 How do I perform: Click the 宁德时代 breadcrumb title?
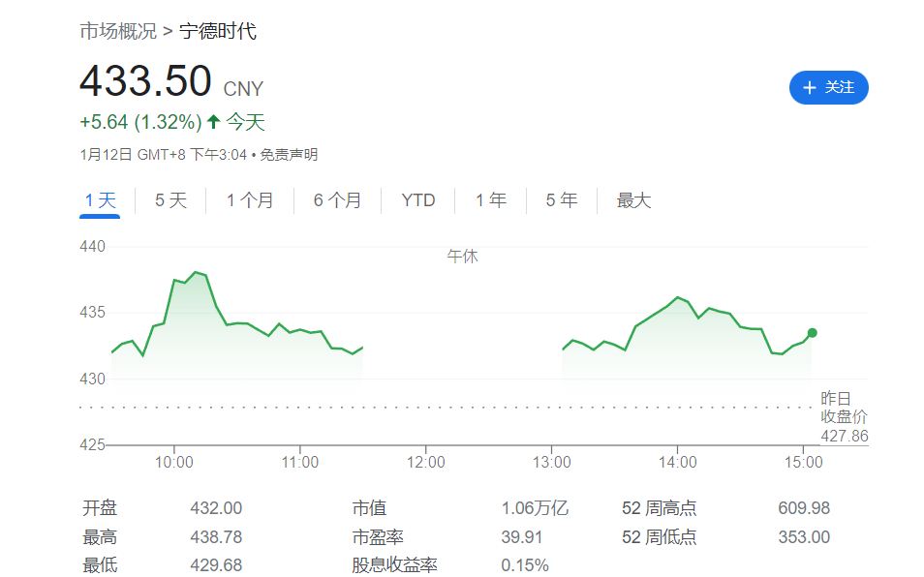pyautogui.click(x=218, y=31)
